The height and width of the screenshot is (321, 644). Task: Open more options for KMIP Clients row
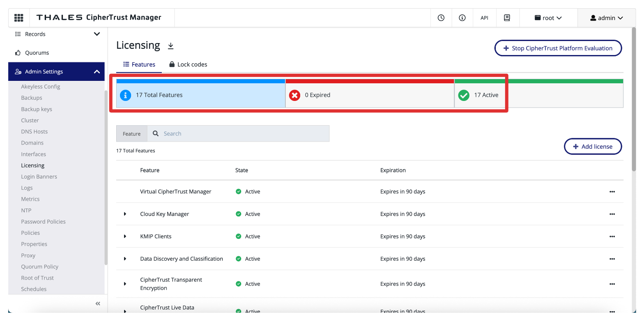tap(612, 236)
